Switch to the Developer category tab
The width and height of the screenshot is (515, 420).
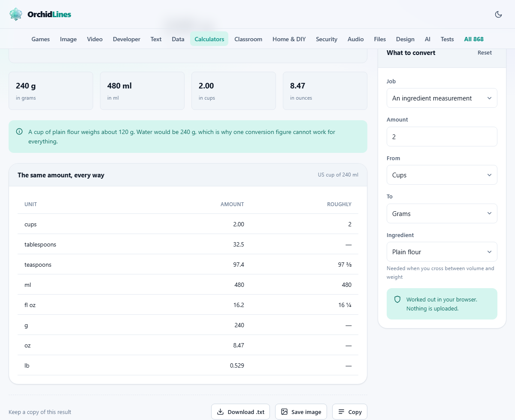127,39
